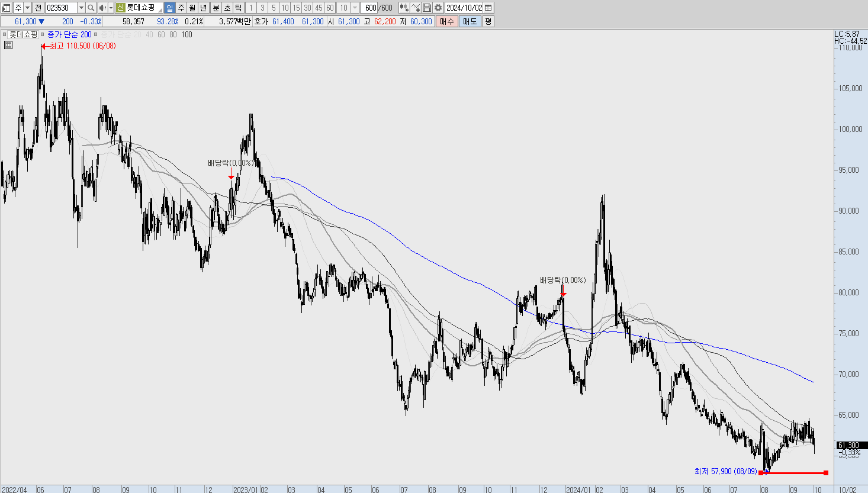Switch to 초 second chart period

pos(227,8)
